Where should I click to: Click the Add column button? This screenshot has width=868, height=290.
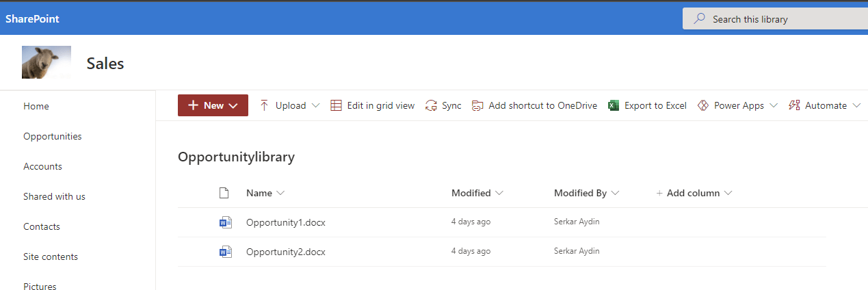pos(693,193)
